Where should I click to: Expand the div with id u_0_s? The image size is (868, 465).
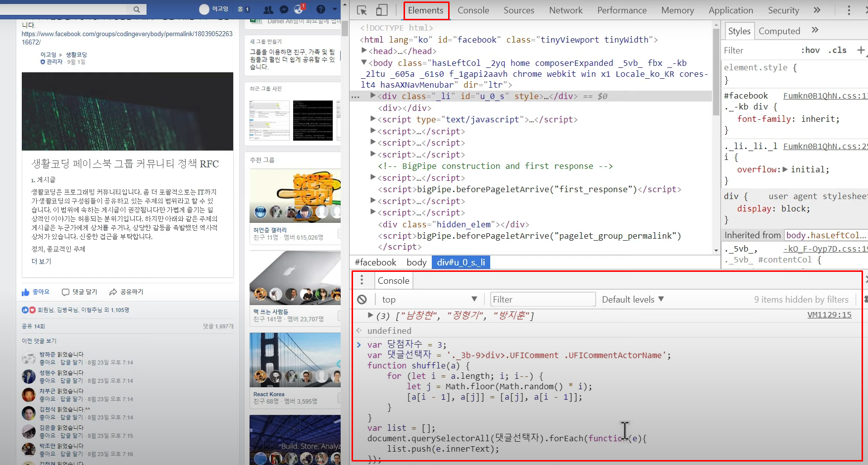pyautogui.click(x=373, y=96)
